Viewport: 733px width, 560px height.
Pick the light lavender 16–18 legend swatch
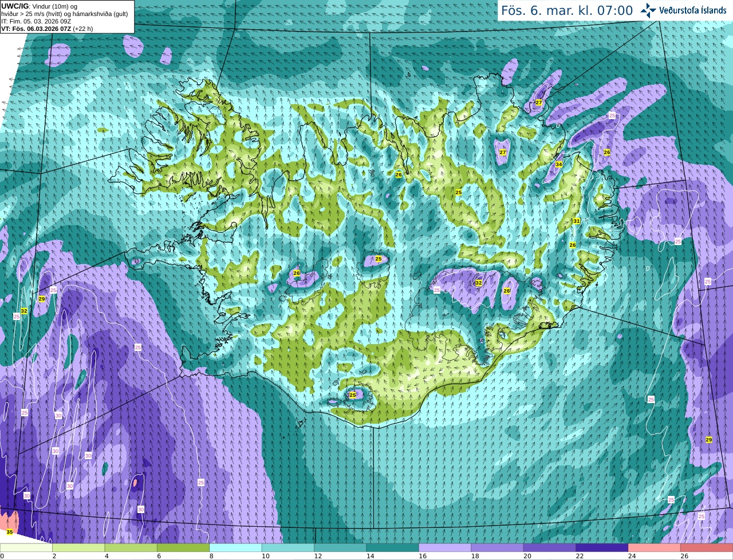tap(445, 548)
